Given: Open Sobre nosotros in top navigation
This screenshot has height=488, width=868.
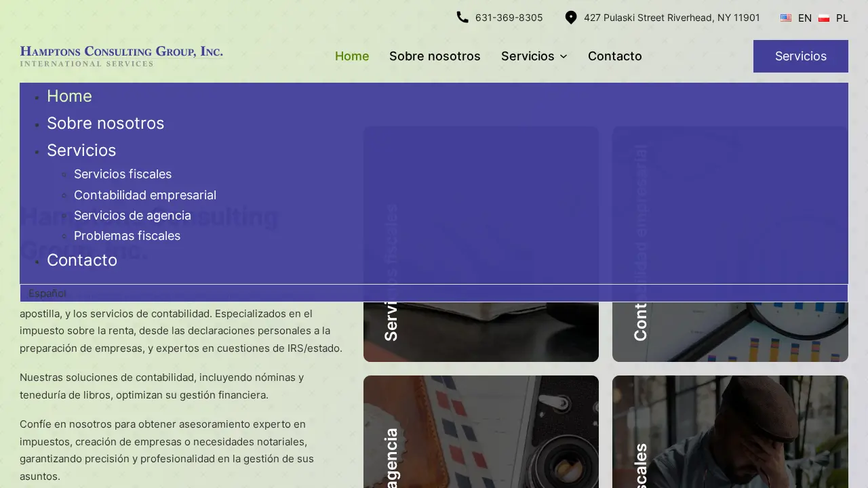Looking at the screenshot, I should 435,56.
